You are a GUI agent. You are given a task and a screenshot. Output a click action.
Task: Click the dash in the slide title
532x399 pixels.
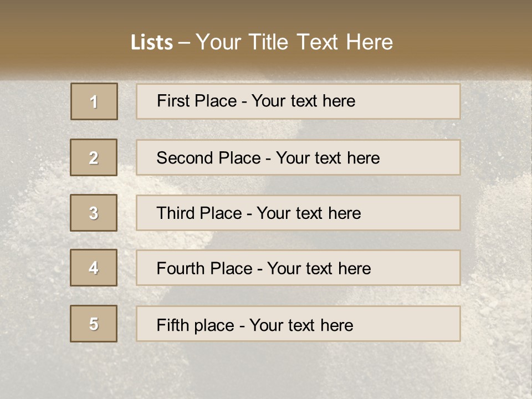(184, 43)
